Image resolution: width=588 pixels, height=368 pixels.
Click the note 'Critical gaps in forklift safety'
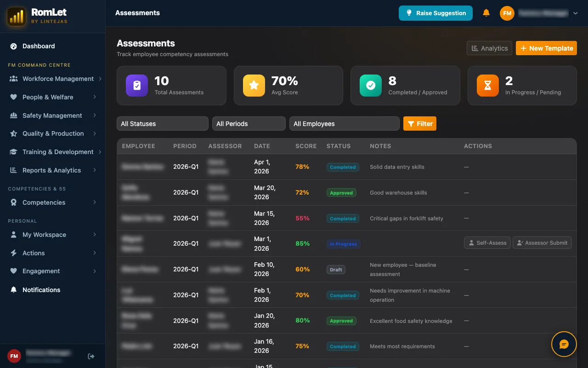pos(407,218)
